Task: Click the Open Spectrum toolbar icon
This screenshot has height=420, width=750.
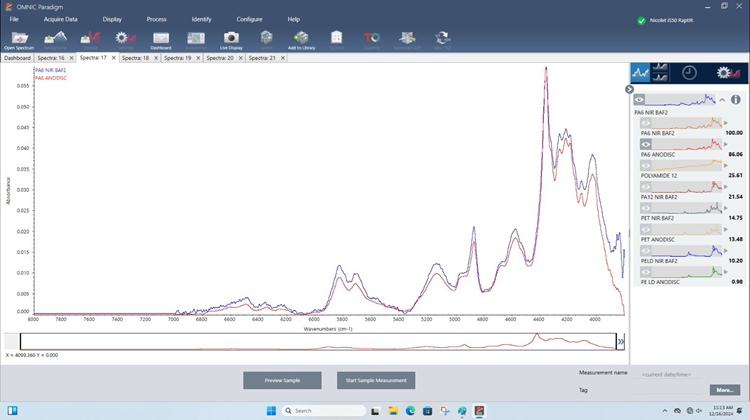Action: (19, 40)
